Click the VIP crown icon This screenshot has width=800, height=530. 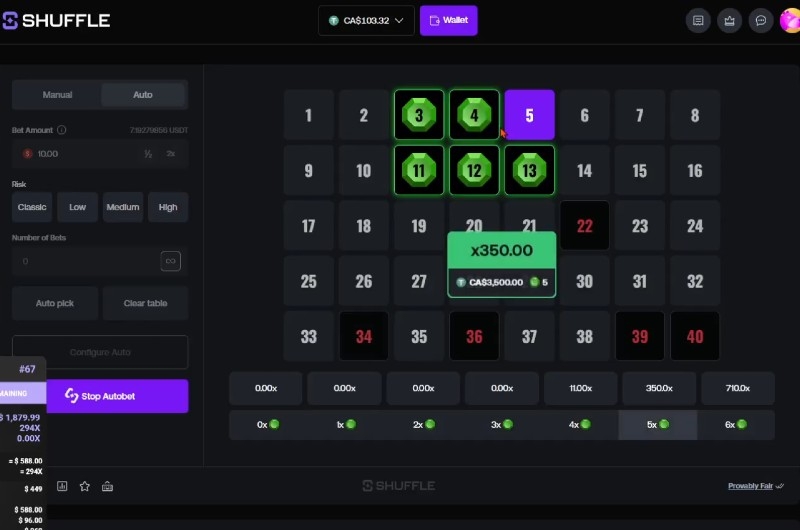(x=729, y=20)
